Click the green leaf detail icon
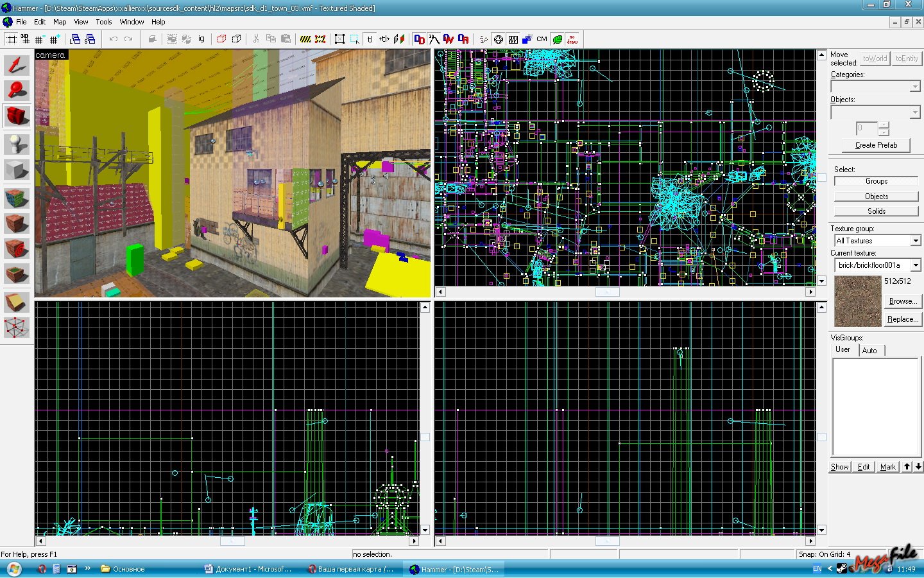Image resolution: width=924 pixels, height=578 pixels. click(558, 39)
